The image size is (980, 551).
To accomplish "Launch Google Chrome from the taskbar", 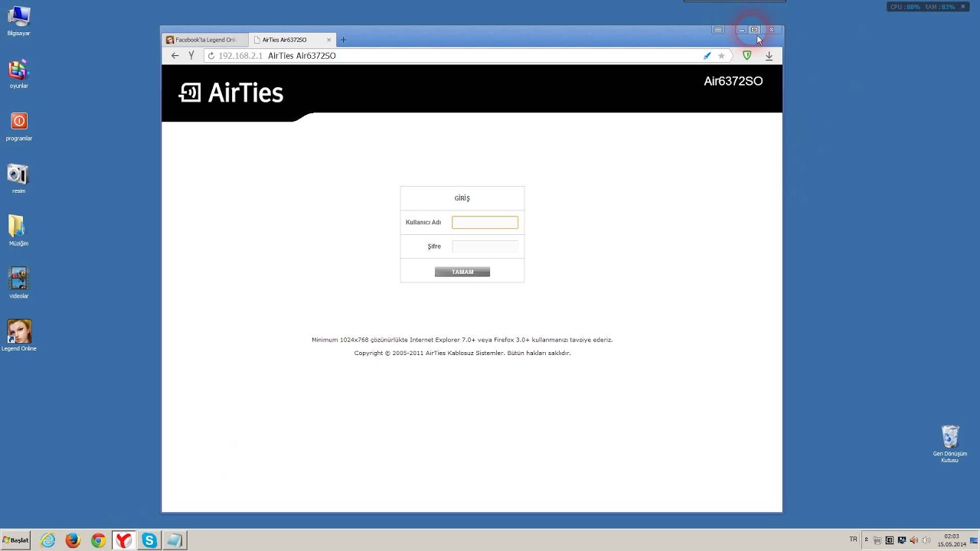I will pyautogui.click(x=98, y=540).
